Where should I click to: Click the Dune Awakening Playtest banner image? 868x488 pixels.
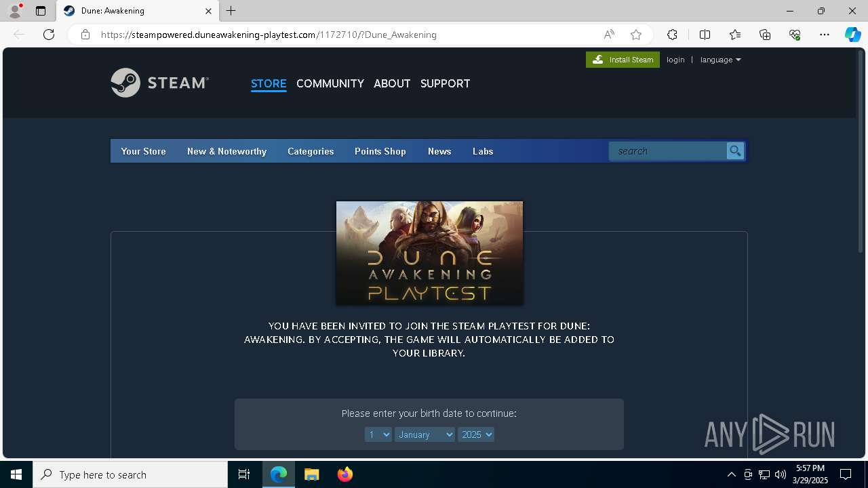click(x=429, y=253)
